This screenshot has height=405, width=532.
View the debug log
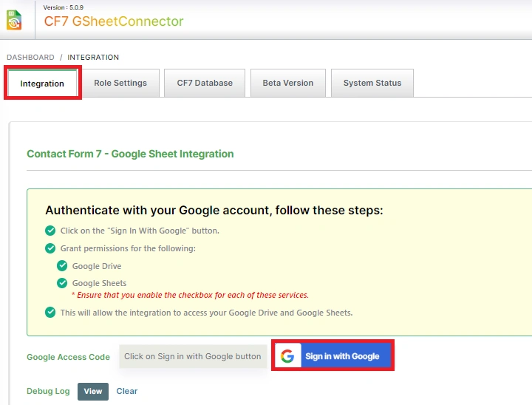[93, 391]
